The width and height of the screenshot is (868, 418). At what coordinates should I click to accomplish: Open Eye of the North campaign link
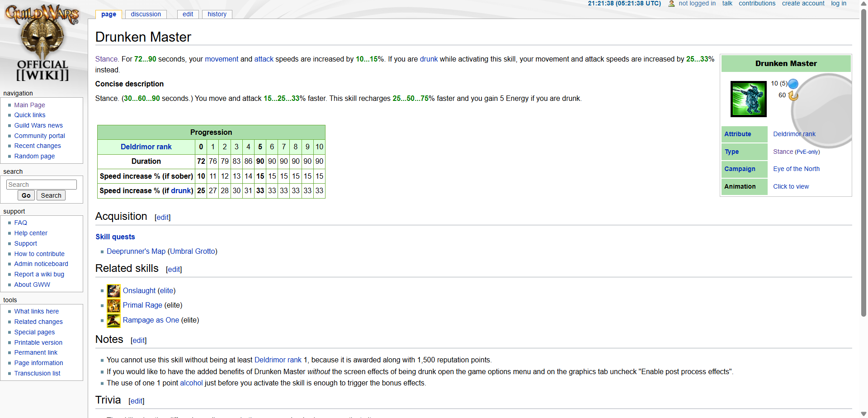tap(796, 169)
